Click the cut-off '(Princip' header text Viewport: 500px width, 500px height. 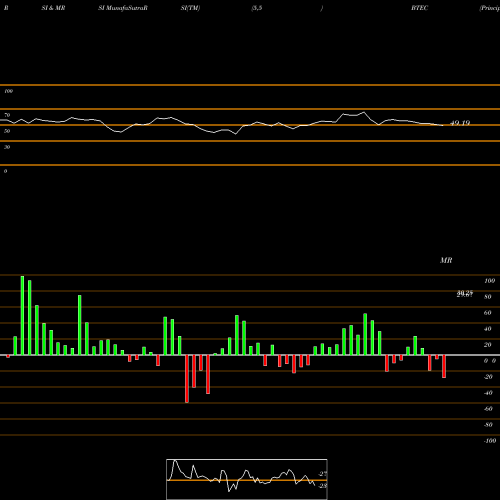[x=489, y=8]
